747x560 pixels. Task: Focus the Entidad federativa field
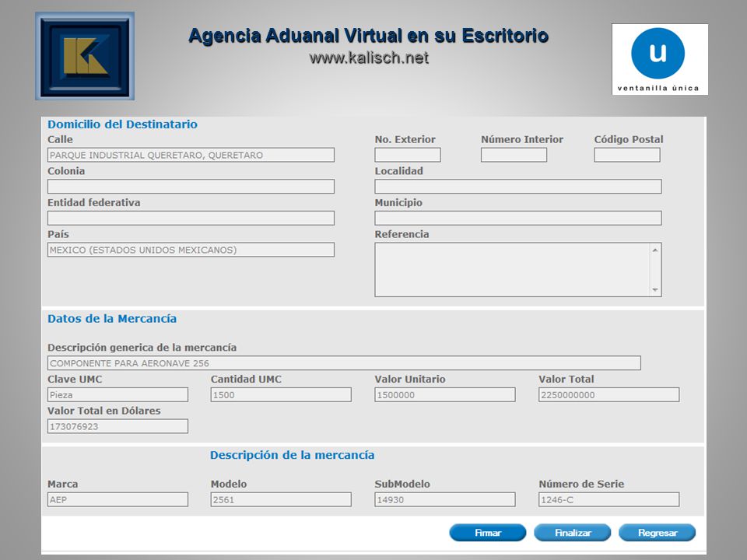click(x=191, y=218)
